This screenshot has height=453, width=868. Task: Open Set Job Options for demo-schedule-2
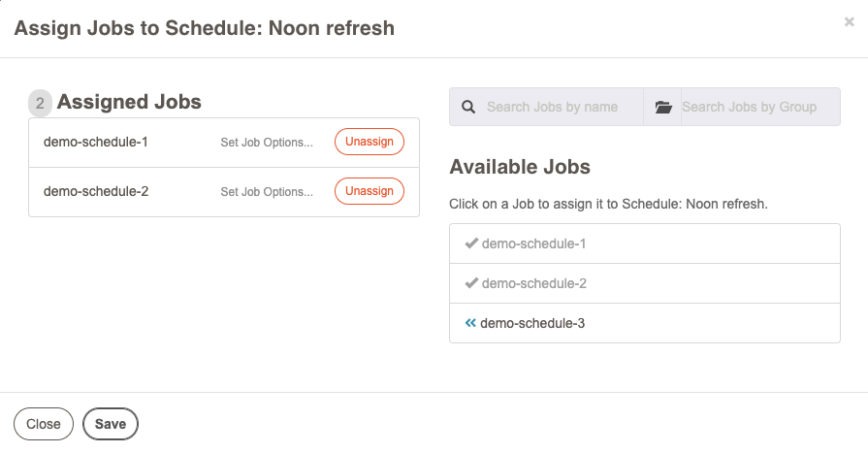coord(267,192)
